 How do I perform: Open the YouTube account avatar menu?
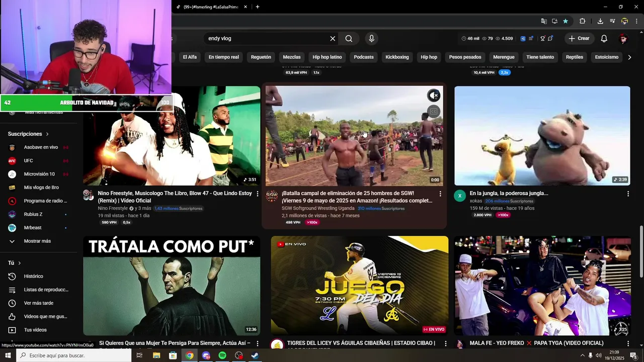[x=623, y=39]
